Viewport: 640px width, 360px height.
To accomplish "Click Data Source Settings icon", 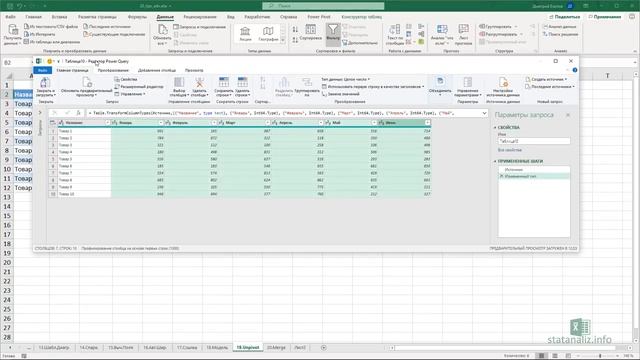I will [503, 82].
